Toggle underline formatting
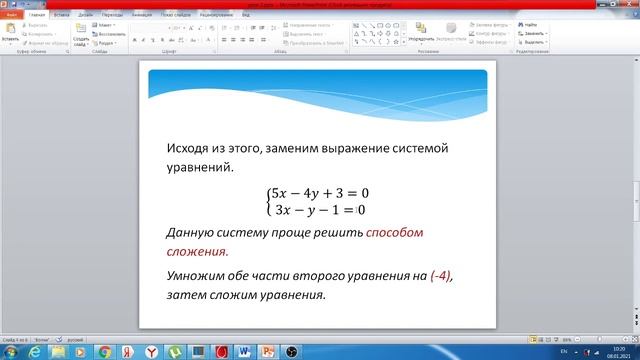 (x=153, y=40)
